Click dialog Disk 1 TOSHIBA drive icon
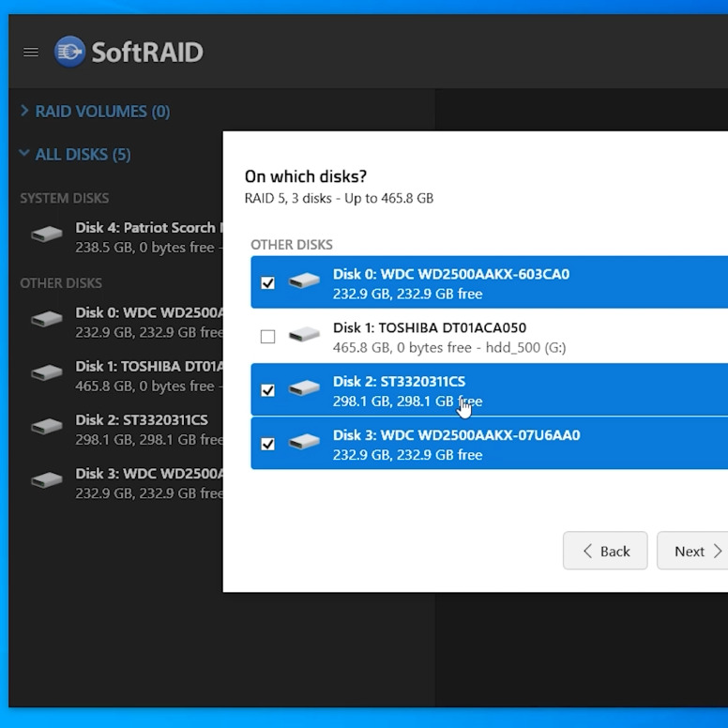The image size is (728, 728). (304, 334)
